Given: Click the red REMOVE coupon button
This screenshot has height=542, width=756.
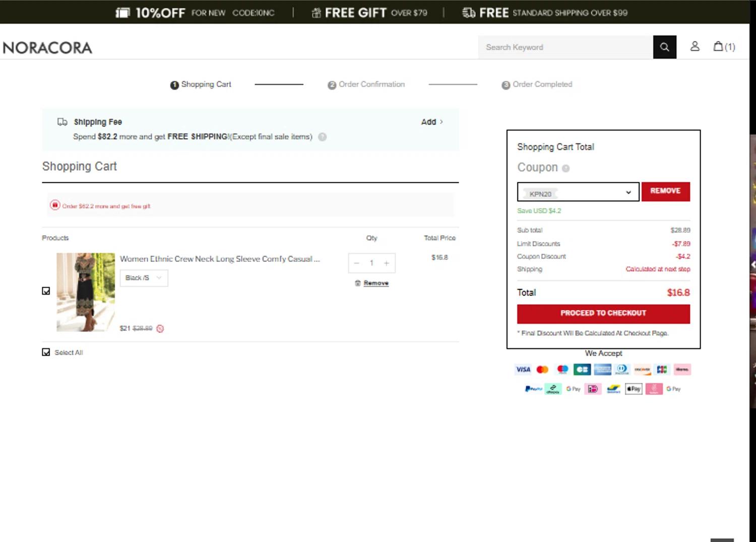Looking at the screenshot, I should [x=665, y=191].
